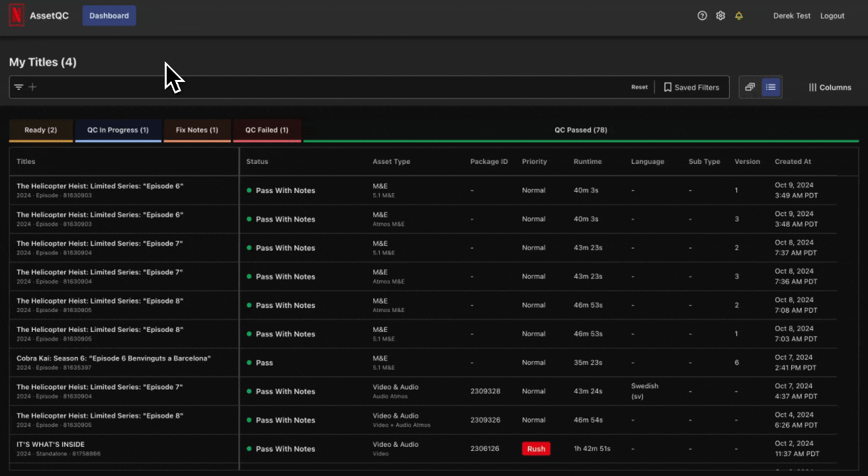Click the Swedish (sv) language cell
Screen dimensions: 868x476
click(x=645, y=391)
